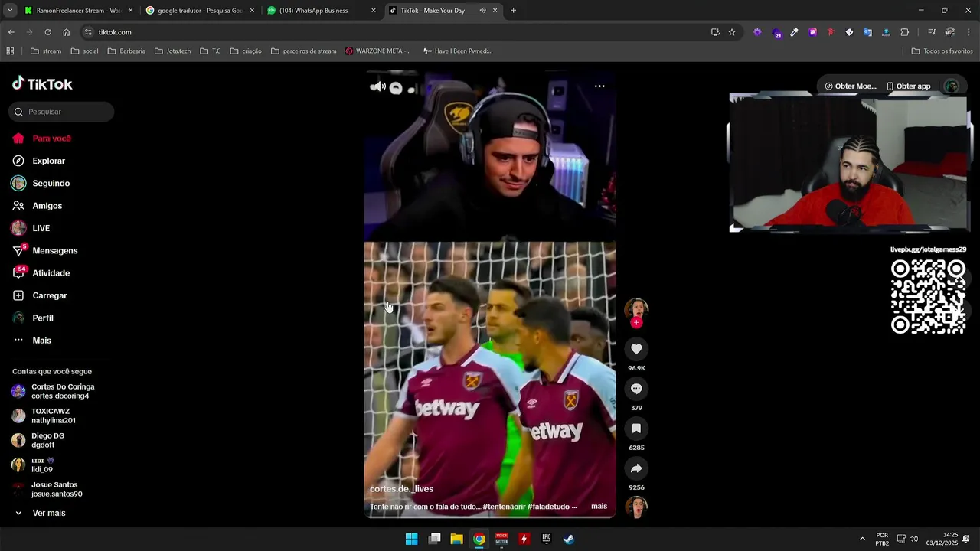The width and height of the screenshot is (980, 551).
Task: Open the apps grid in bookmarks bar
Action: click(x=10, y=51)
